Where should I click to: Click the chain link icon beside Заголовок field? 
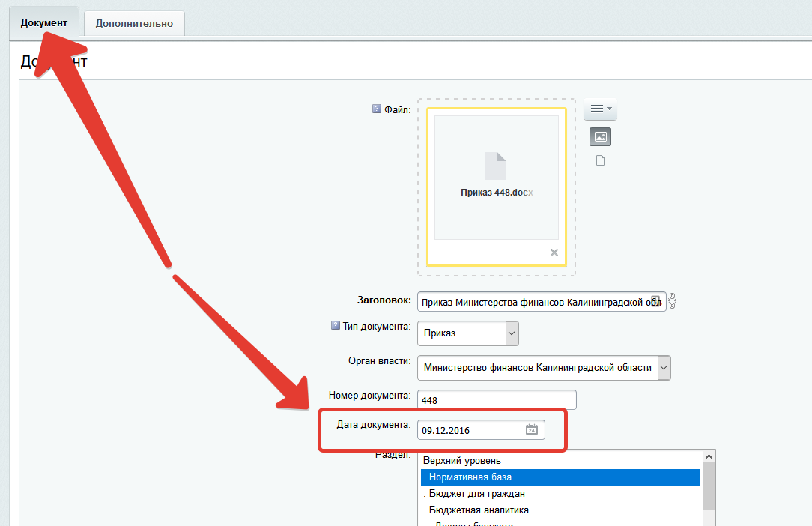(673, 301)
